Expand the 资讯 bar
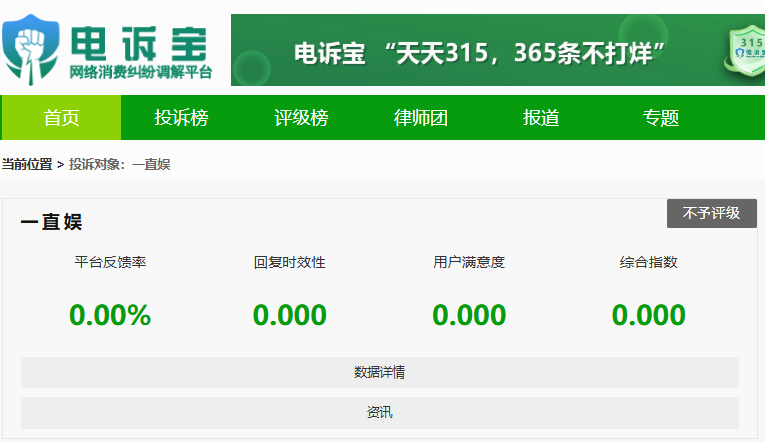The image size is (765, 442). pyautogui.click(x=380, y=413)
